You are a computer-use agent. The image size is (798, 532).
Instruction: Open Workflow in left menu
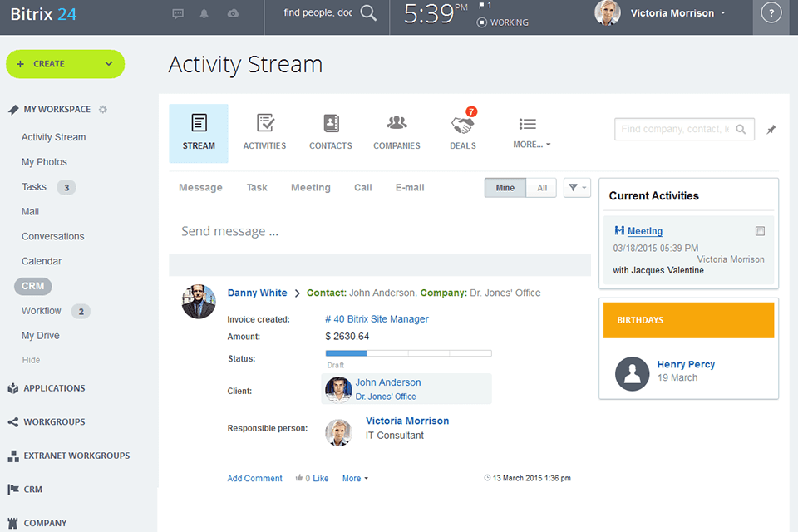point(42,311)
